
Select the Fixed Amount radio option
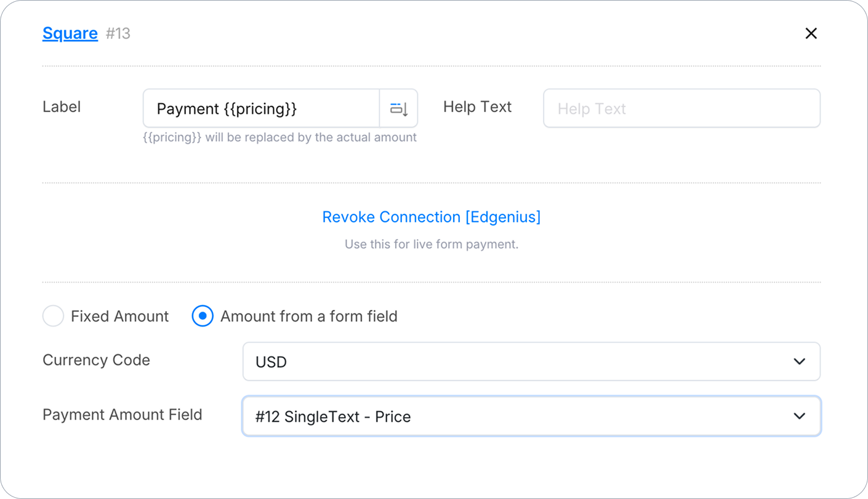point(53,316)
